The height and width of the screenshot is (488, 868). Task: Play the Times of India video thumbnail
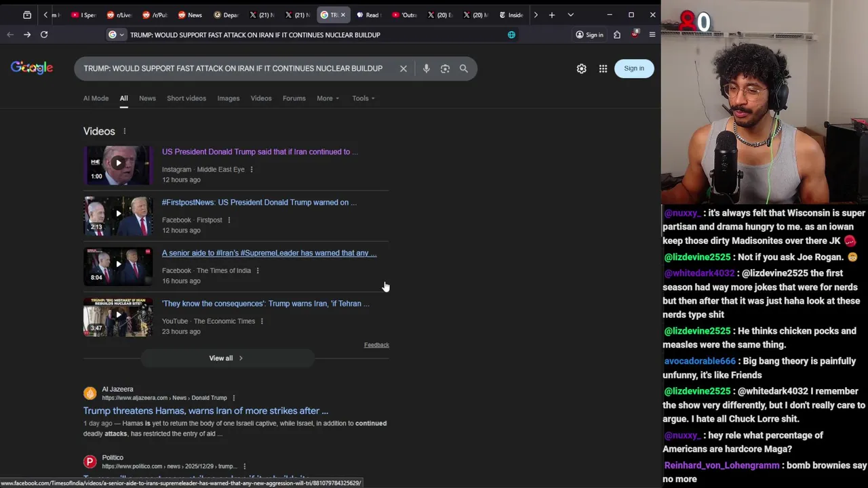[118, 266]
